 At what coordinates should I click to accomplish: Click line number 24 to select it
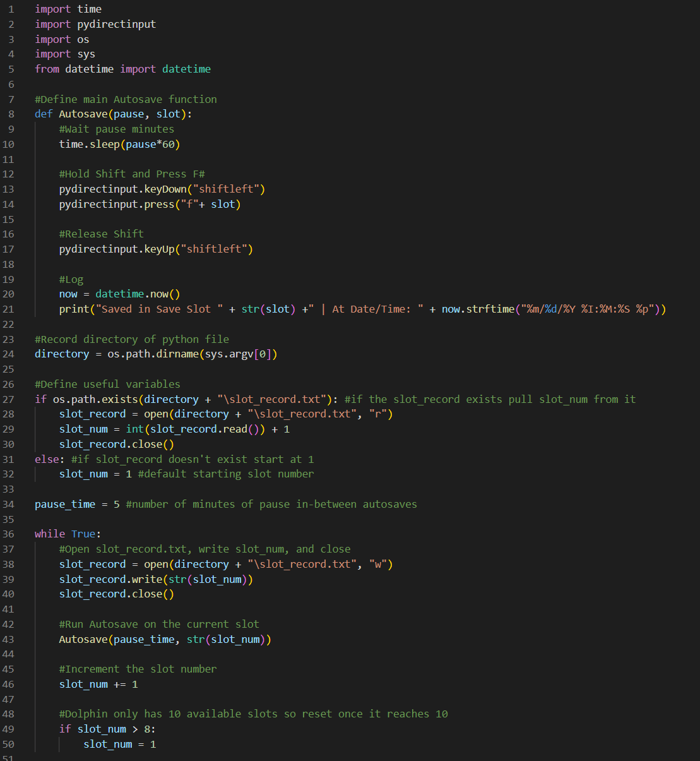click(x=8, y=354)
